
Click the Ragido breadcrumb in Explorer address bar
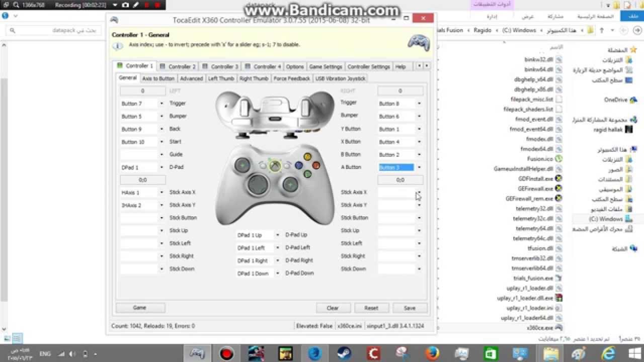[x=482, y=31]
